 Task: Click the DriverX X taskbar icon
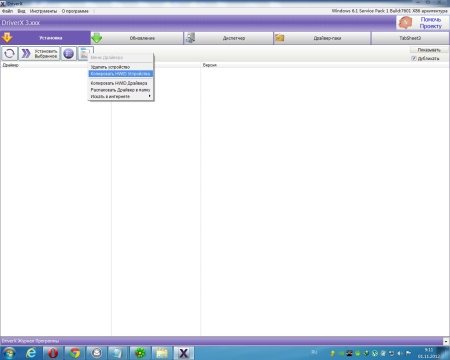183,353
